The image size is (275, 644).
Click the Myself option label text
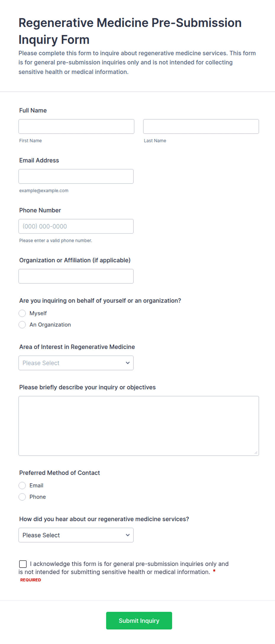tap(38, 313)
